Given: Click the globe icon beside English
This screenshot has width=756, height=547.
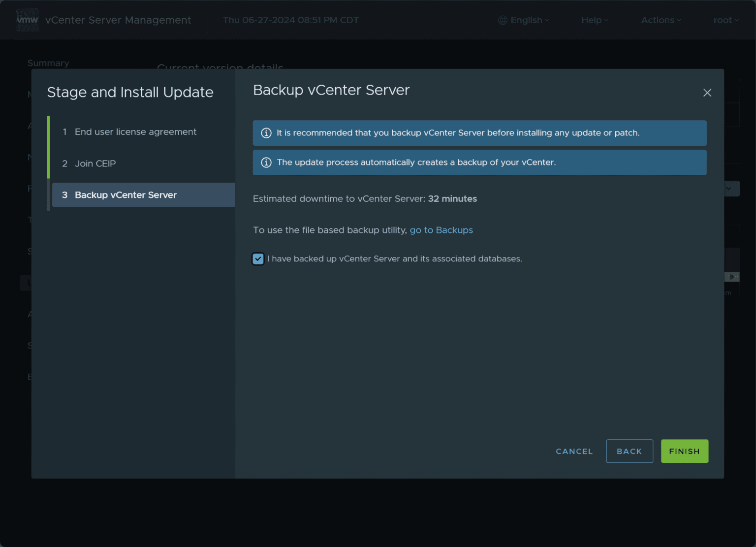Looking at the screenshot, I should pos(503,20).
